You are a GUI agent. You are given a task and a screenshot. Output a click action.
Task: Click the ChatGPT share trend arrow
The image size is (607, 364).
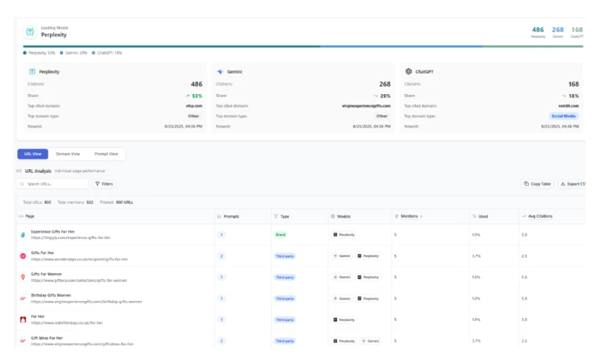coord(564,96)
